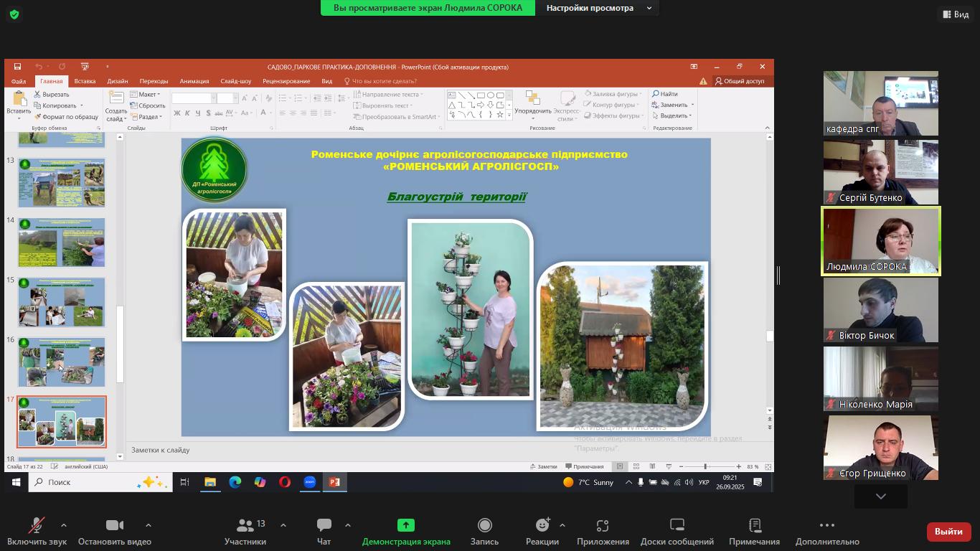Open the Вставка tab in the PowerPoint ribbon

[x=85, y=81]
